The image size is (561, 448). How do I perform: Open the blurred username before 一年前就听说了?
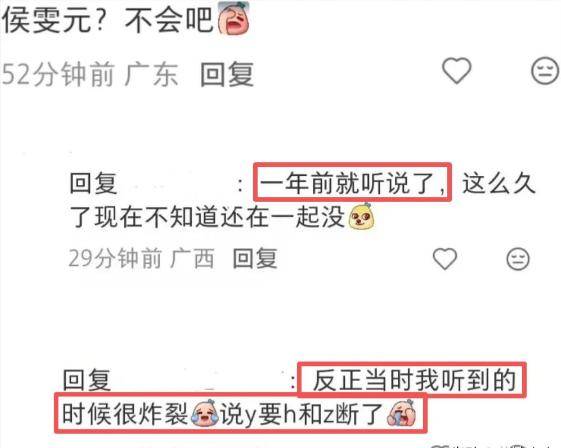[177, 184]
